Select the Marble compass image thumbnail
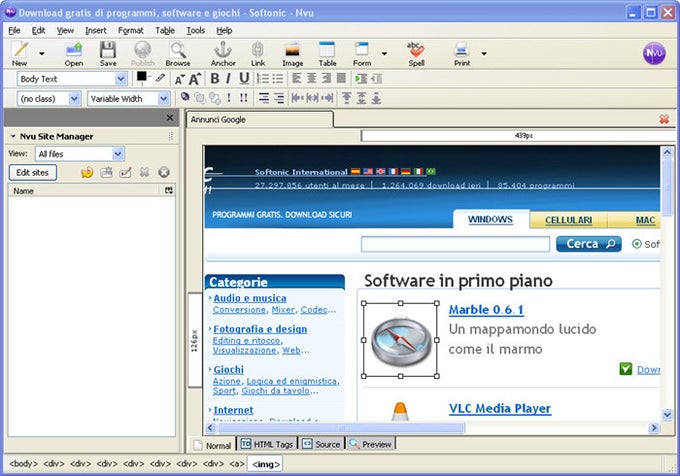 [400, 340]
